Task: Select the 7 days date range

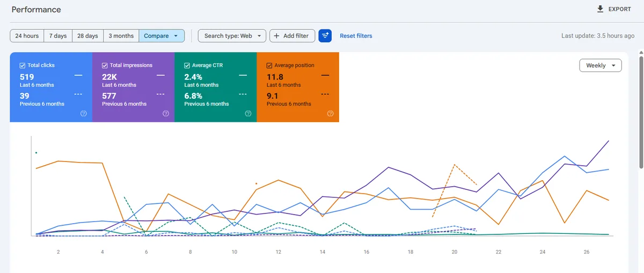Action: point(58,36)
